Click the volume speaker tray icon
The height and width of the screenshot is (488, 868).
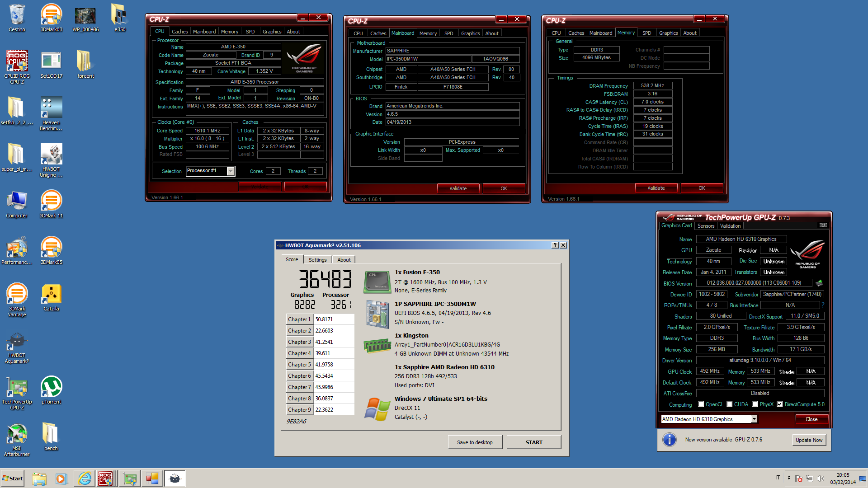pos(820,479)
